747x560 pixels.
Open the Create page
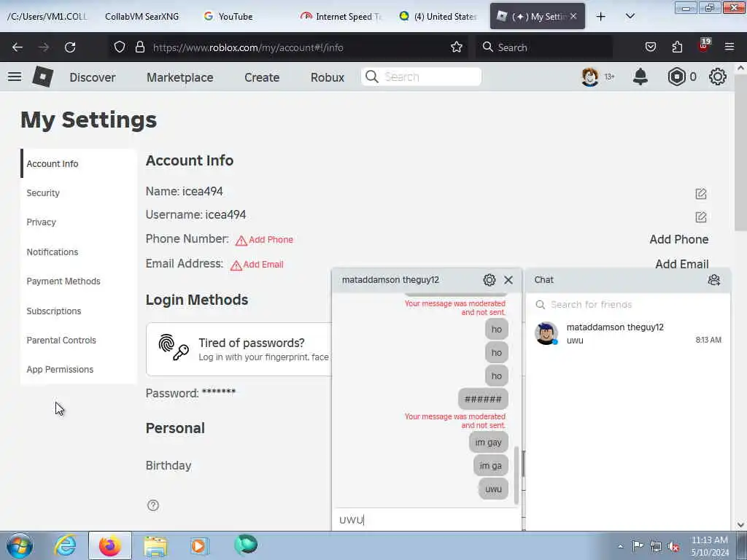pyautogui.click(x=262, y=77)
